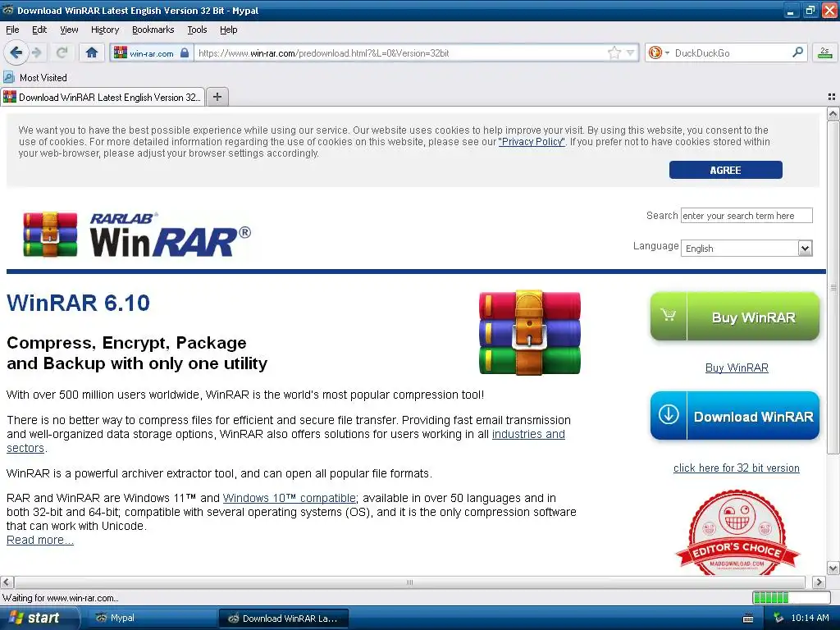Click the vertical scrollbar up arrow
Viewport: 840px width, 630px height.
click(833, 113)
